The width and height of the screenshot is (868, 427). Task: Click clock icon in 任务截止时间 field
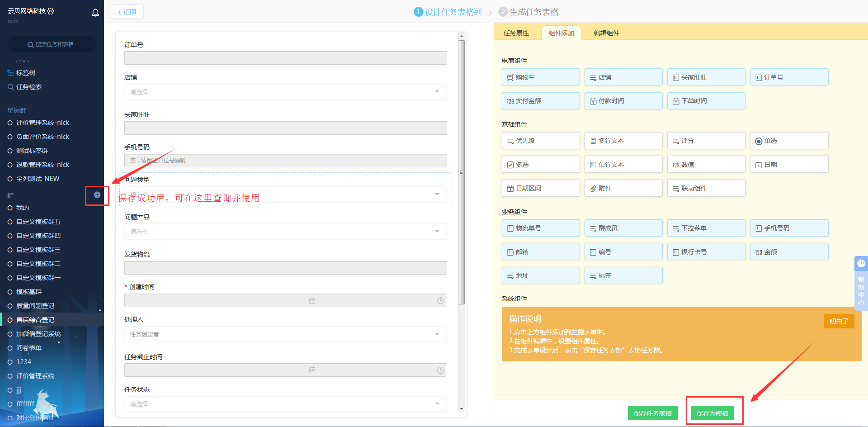coord(440,370)
